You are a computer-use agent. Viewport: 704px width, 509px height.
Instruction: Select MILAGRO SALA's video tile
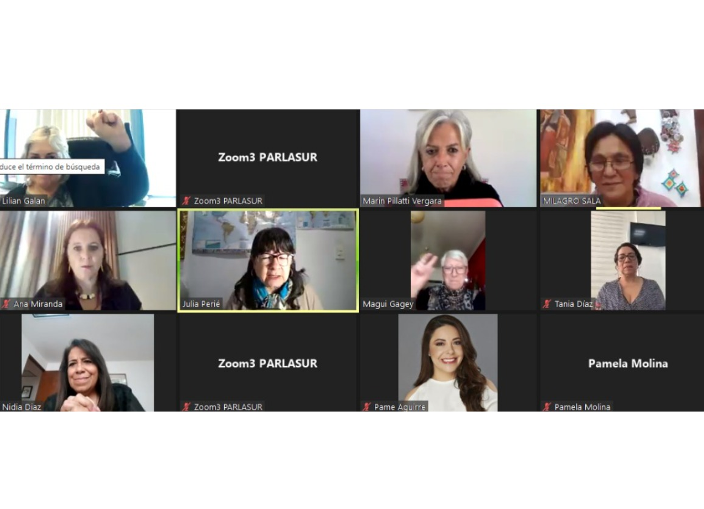pyautogui.click(x=622, y=158)
